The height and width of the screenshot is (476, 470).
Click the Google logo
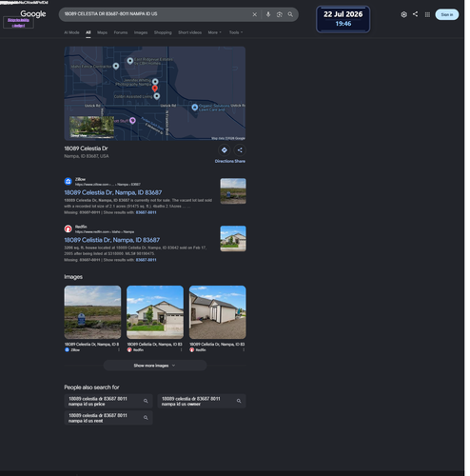[33, 14]
